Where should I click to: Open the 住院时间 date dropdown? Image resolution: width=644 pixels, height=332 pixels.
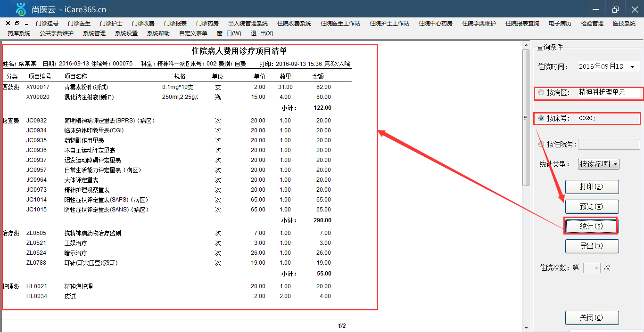pos(632,67)
